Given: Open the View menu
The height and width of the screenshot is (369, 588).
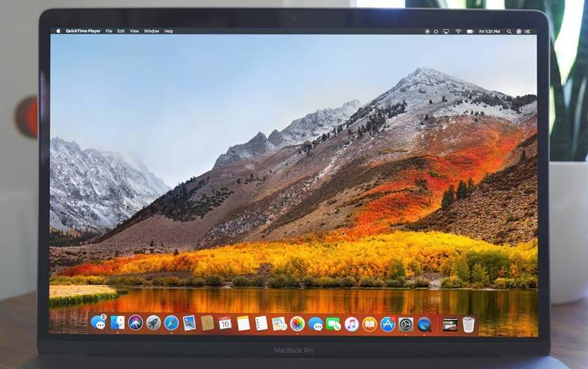Looking at the screenshot, I should click(134, 31).
